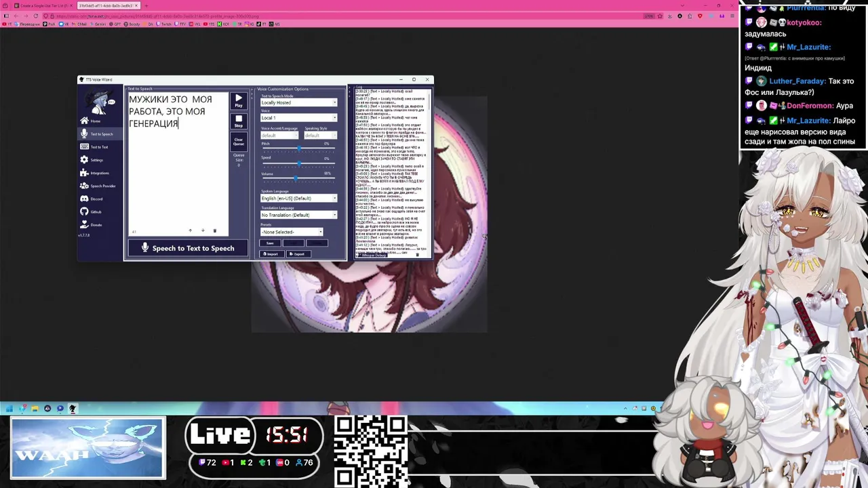Click down arrow under text box
Viewport: 868px width, 488px height.
click(x=203, y=230)
